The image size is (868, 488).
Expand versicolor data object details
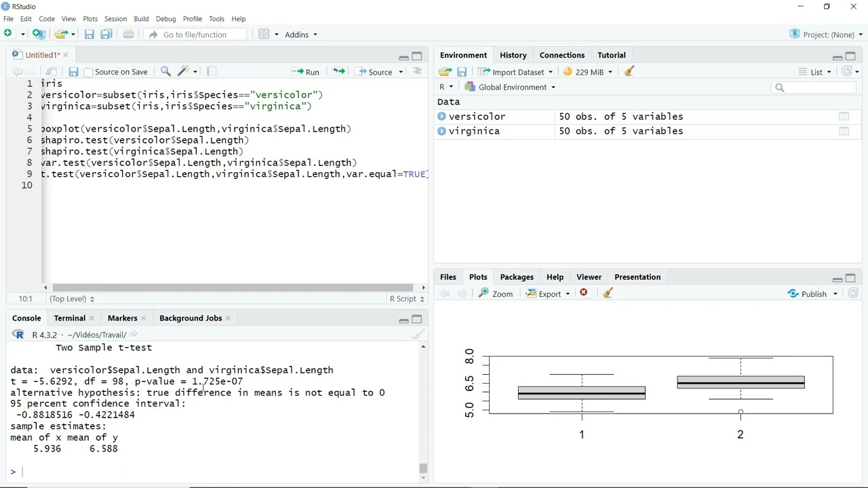coord(441,117)
